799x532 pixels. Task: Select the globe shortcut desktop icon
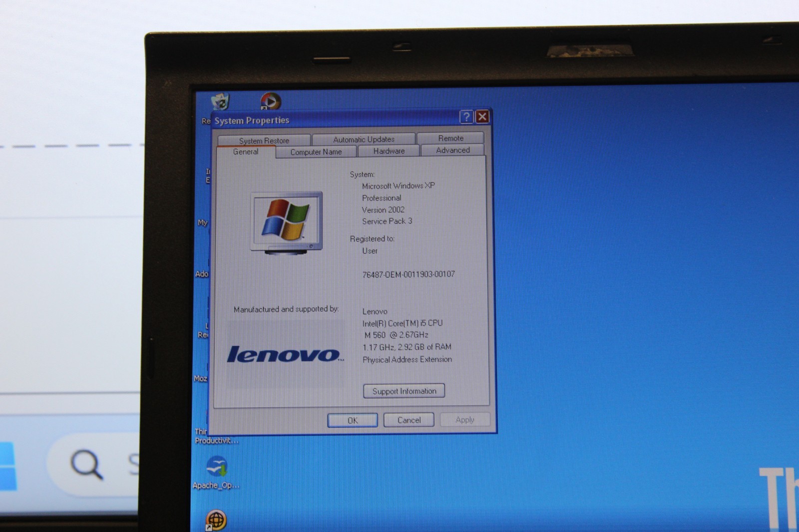(x=216, y=520)
